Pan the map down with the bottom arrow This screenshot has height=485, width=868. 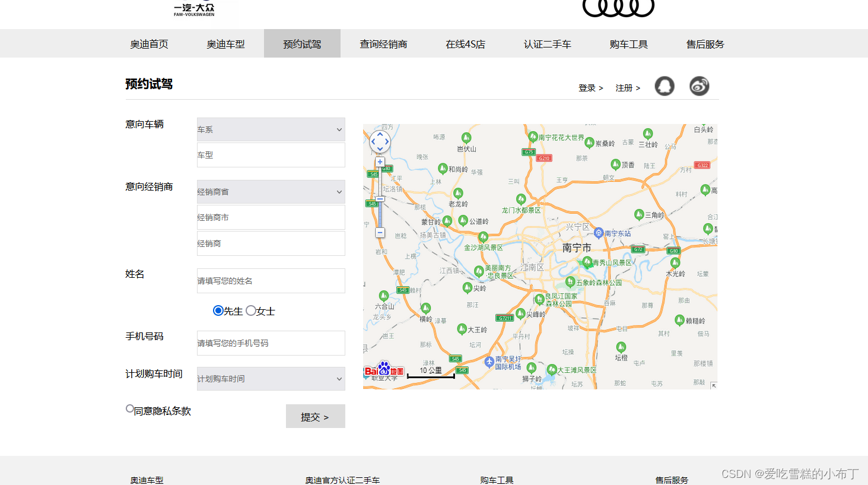[x=380, y=148]
